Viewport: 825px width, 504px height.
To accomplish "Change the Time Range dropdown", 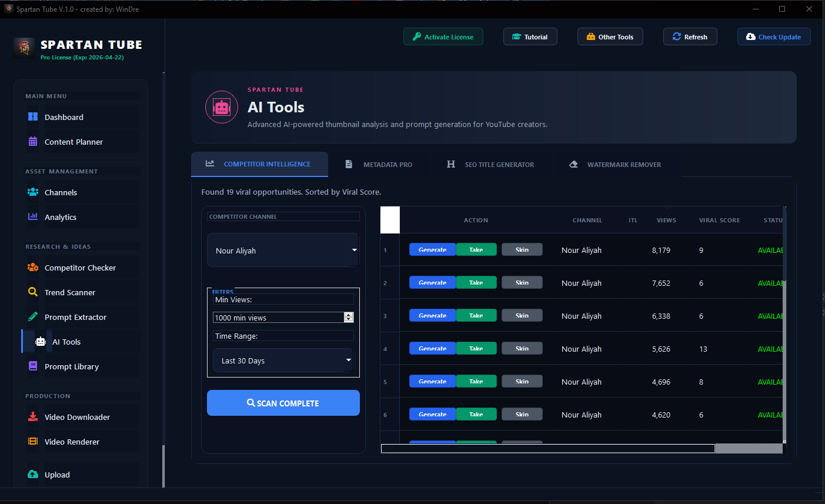I will 283,359.
